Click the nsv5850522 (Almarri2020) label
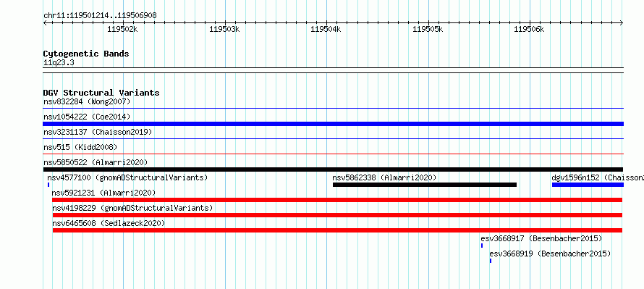Image resolution: width=644 pixels, height=289 pixels. pyautogui.click(x=96, y=162)
